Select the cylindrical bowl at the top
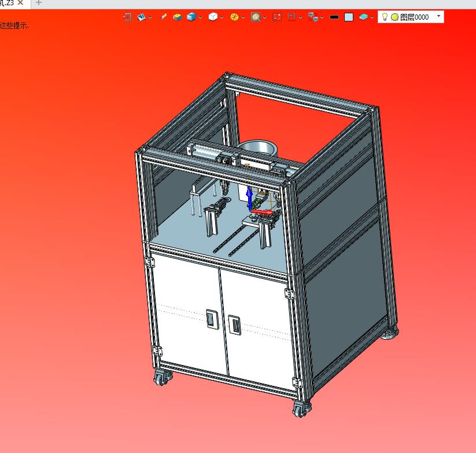Screen dimensions: 476x453 [x=258, y=148]
